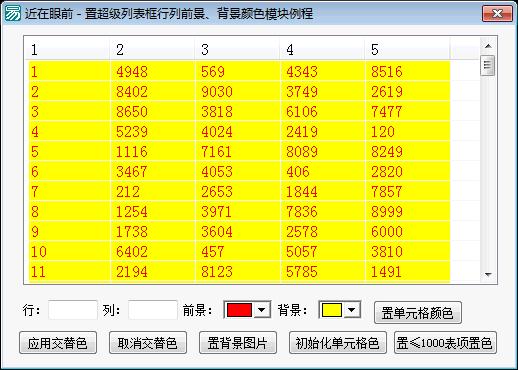Click the list scrollbar up arrow
Image resolution: width=518 pixels, height=370 pixels.
point(488,46)
